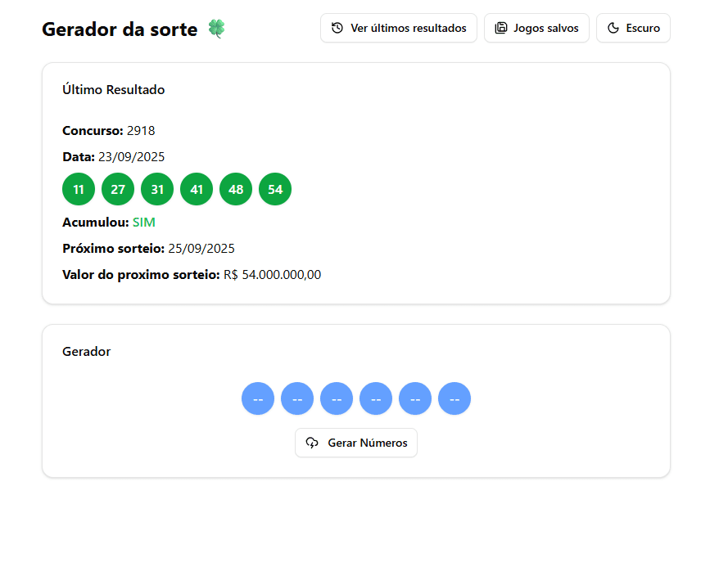Click the drawn number 41 ball
Image resolution: width=728 pixels, height=567 pixels.
[197, 190]
